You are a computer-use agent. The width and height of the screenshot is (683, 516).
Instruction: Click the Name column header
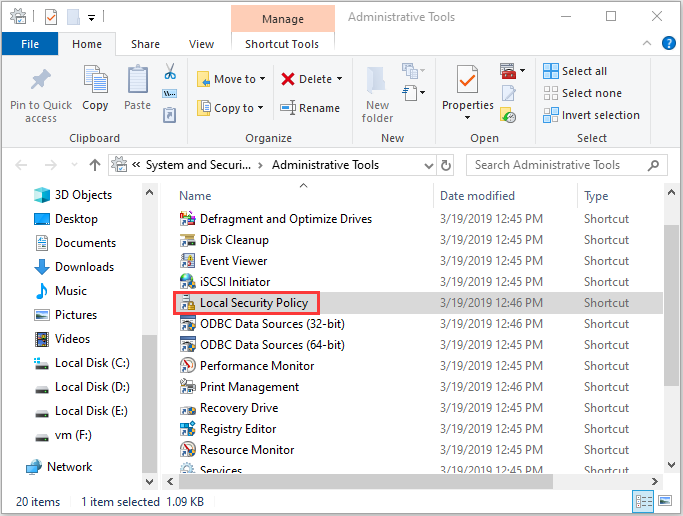195,196
